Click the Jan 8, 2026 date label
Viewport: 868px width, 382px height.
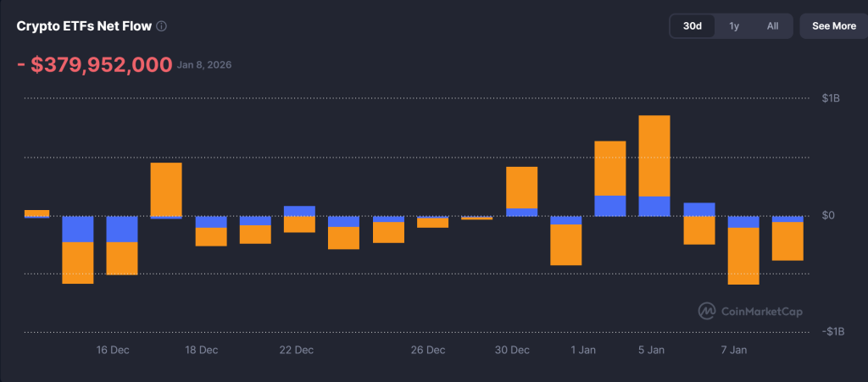click(x=204, y=65)
